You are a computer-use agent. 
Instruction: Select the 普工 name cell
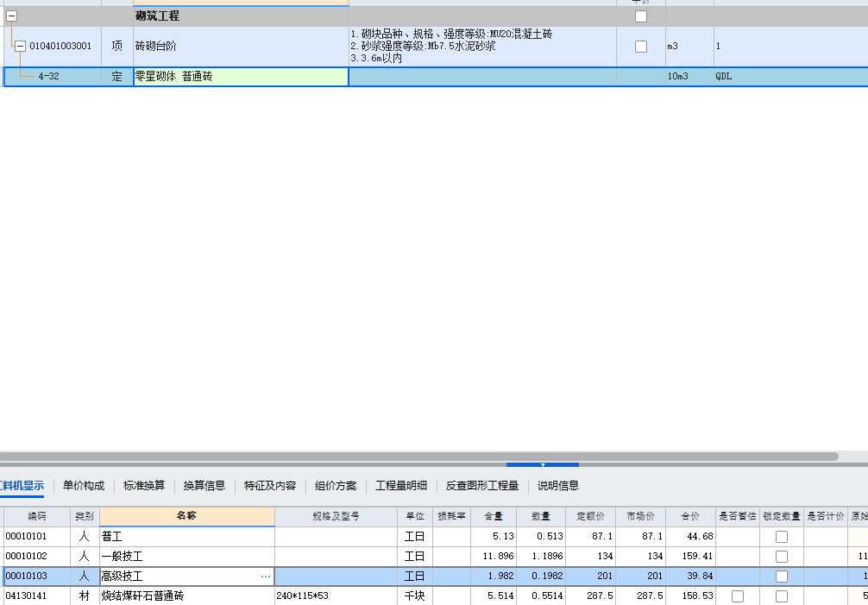click(x=187, y=536)
